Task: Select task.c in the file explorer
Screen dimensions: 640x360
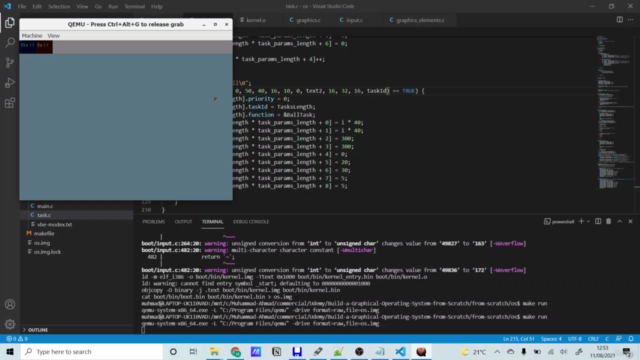Action: pos(44,215)
